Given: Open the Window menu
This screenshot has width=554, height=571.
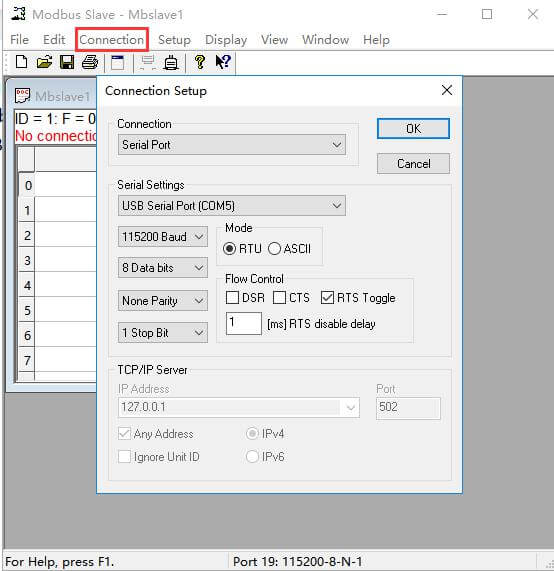Looking at the screenshot, I should coord(325,39).
